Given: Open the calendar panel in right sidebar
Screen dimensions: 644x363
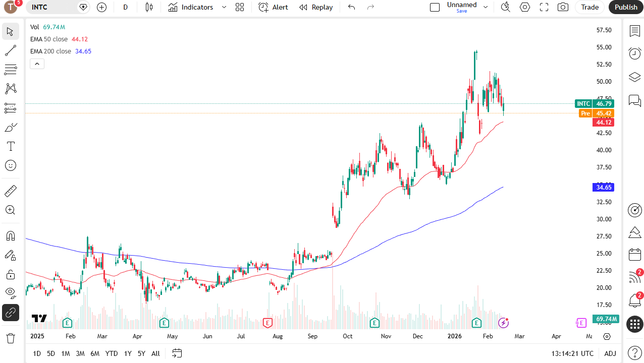Looking at the screenshot, I should (x=634, y=255).
